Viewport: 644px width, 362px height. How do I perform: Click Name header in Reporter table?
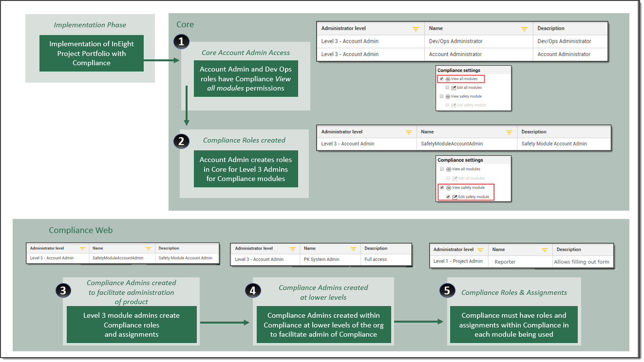click(x=498, y=250)
